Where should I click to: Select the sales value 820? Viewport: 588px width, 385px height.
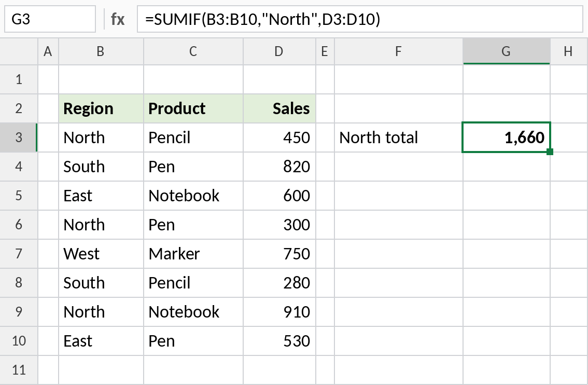click(279, 167)
